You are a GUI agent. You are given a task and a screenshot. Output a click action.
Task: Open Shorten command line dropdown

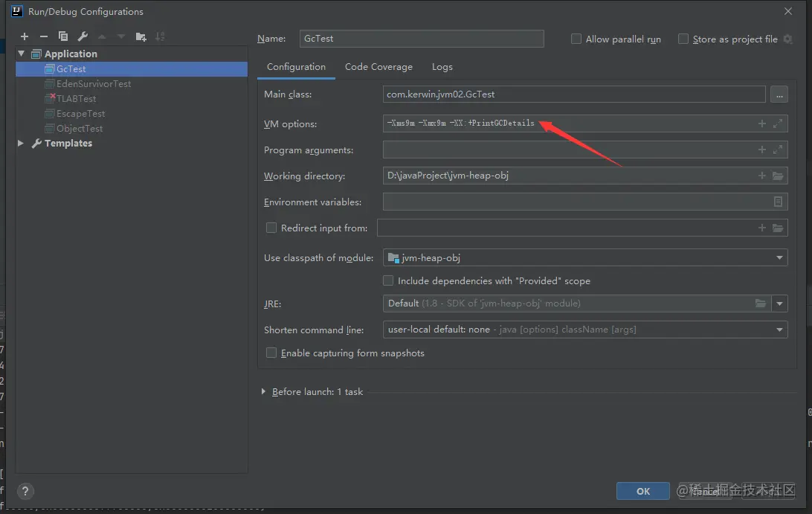pos(779,329)
